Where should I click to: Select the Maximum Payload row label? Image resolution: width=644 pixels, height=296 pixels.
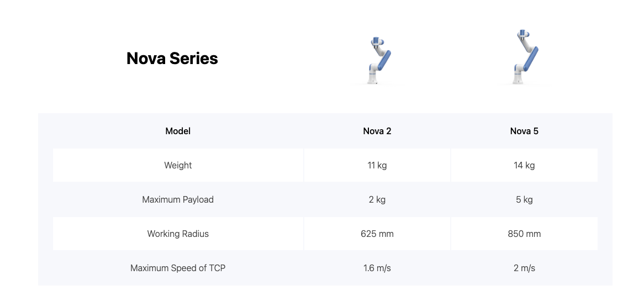178,199
